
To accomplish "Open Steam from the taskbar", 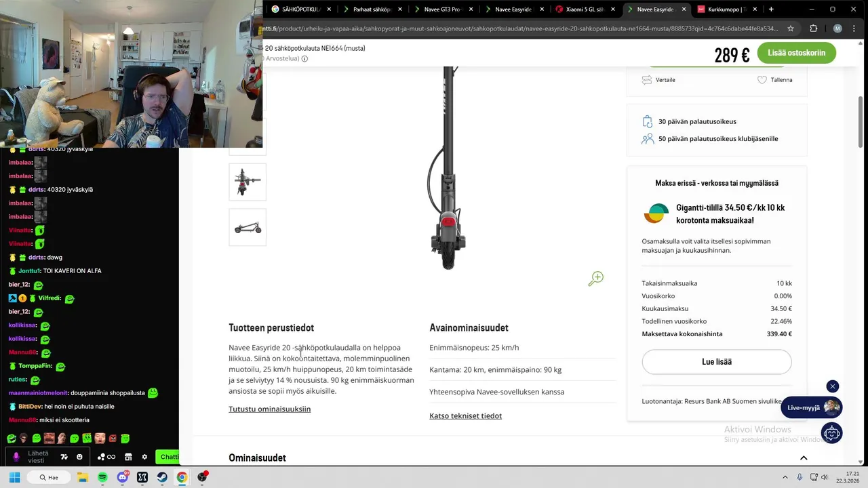I will tap(162, 477).
